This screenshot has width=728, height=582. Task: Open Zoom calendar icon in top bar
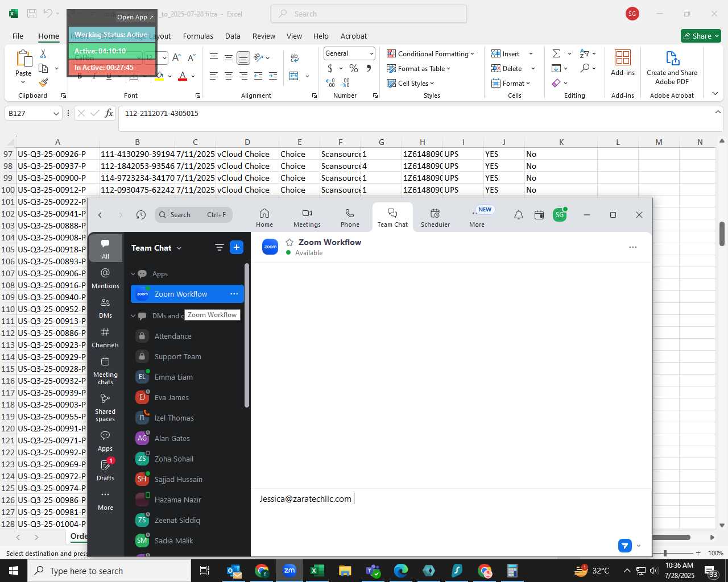tap(539, 215)
